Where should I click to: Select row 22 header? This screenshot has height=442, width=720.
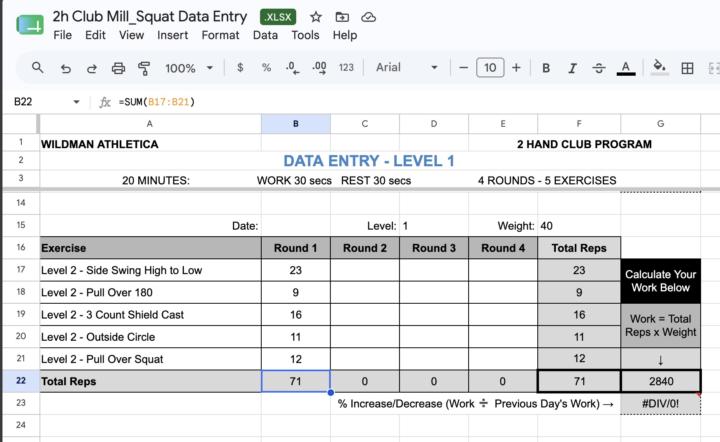pyautogui.click(x=21, y=381)
